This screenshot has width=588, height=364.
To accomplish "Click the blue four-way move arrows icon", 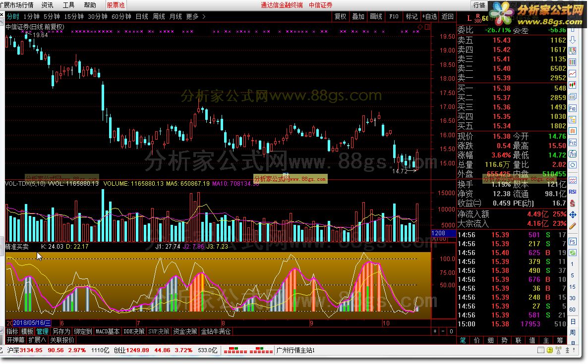I will [572, 214].
